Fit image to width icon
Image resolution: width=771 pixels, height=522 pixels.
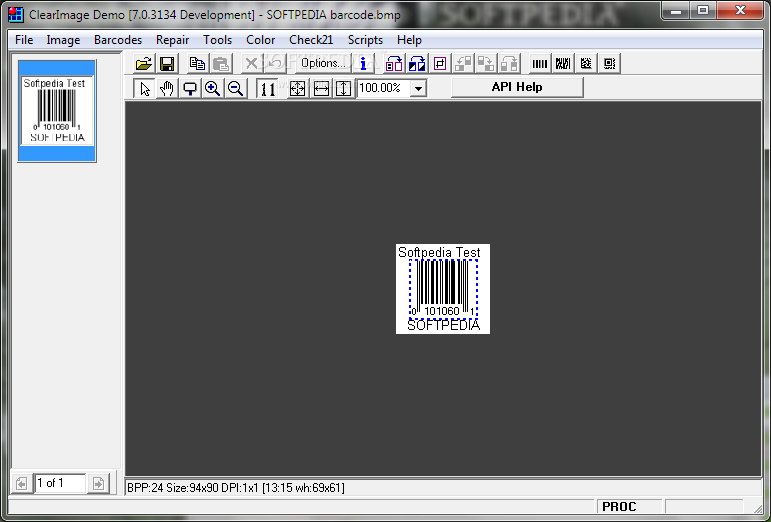pos(321,88)
